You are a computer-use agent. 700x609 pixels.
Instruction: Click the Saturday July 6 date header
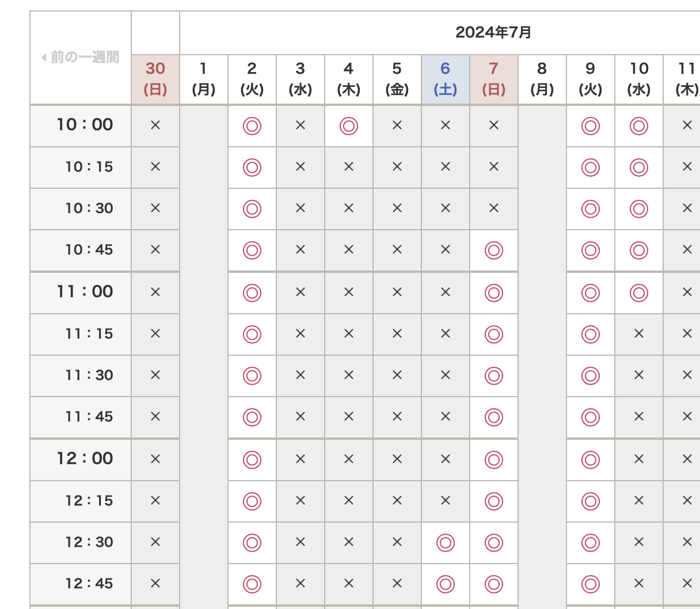click(446, 79)
